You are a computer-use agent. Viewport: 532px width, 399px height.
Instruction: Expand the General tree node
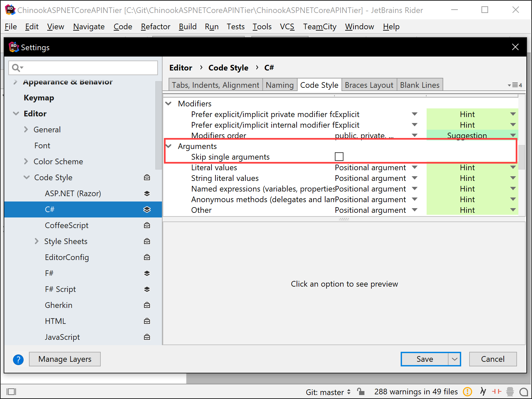[x=26, y=130]
